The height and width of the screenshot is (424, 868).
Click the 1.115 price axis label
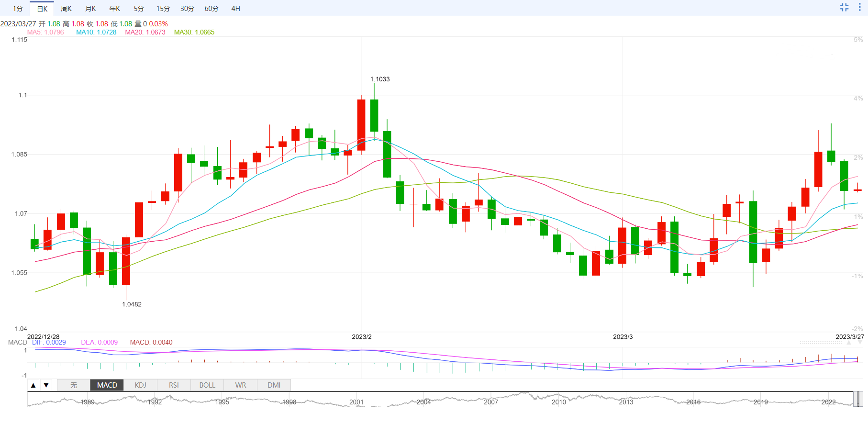point(19,40)
